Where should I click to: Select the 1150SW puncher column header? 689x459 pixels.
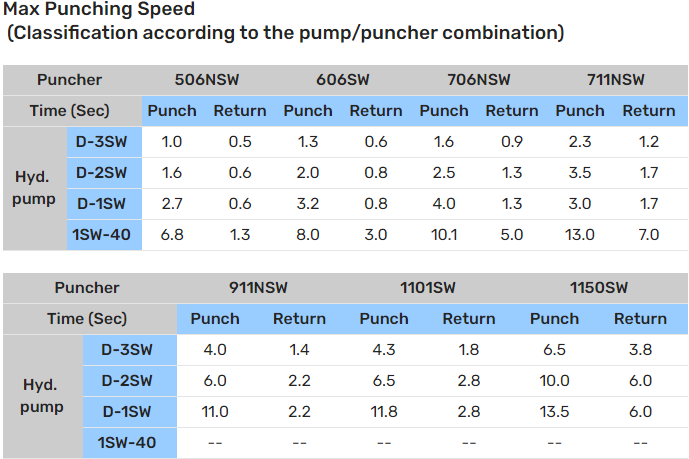598,288
